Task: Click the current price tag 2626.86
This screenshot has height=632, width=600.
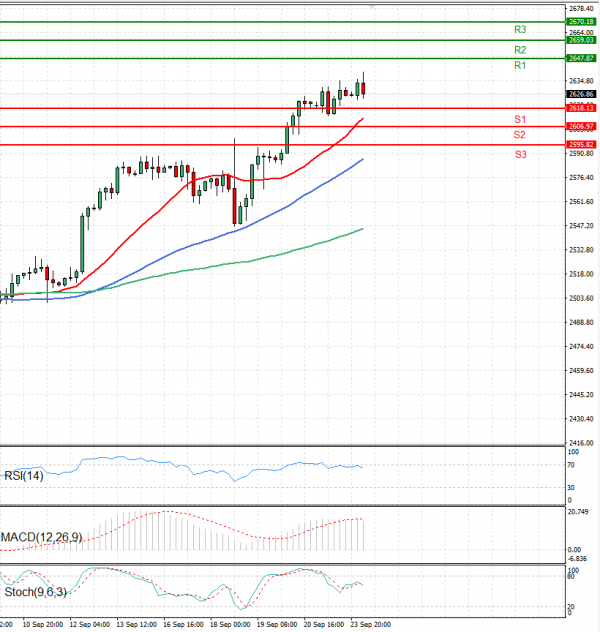Action: tap(581, 94)
